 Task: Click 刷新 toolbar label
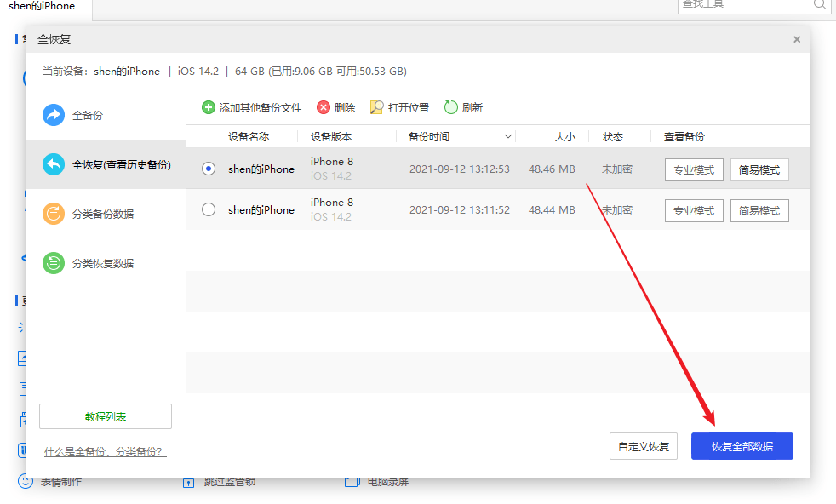(472, 108)
